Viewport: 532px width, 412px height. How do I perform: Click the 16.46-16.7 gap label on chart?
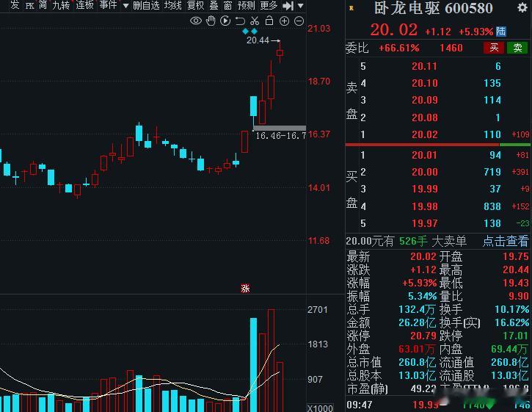pyautogui.click(x=280, y=136)
